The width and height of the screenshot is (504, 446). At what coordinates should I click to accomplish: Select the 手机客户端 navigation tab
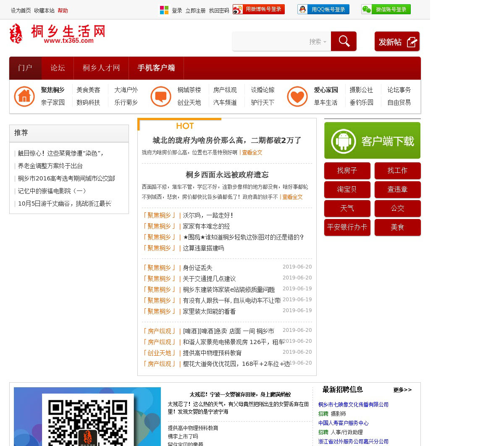[156, 68]
